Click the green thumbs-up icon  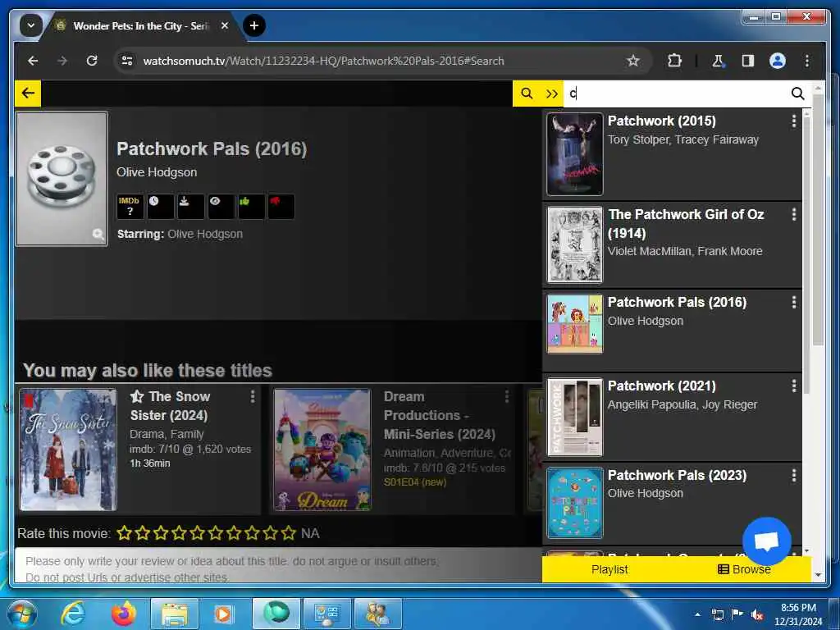(251, 206)
